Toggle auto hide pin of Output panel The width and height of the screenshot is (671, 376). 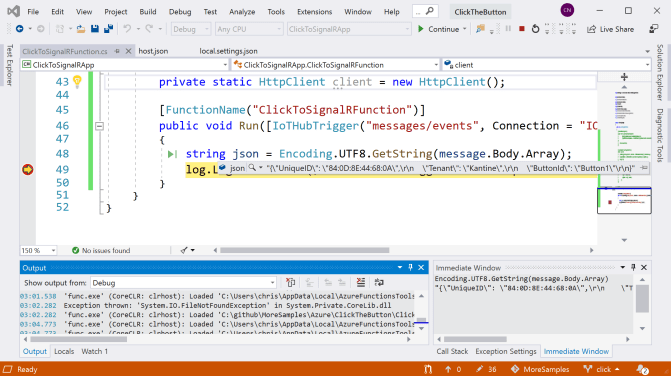pos(410,267)
